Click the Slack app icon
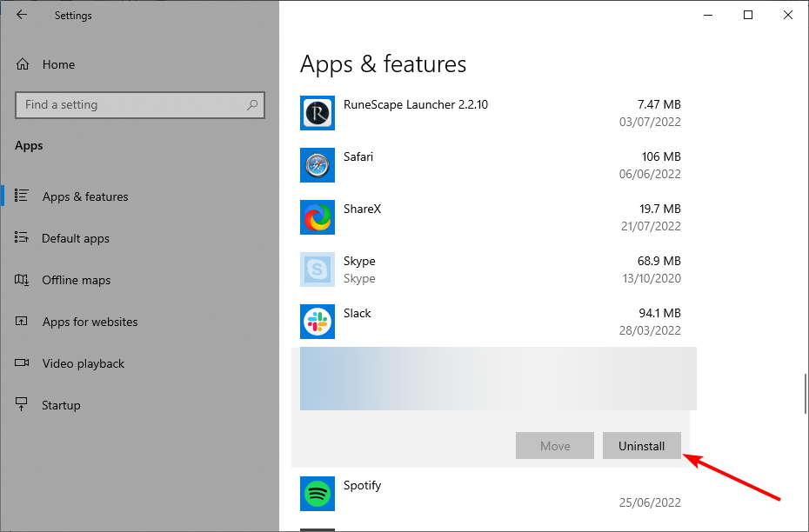The image size is (809, 532). pyautogui.click(x=318, y=322)
